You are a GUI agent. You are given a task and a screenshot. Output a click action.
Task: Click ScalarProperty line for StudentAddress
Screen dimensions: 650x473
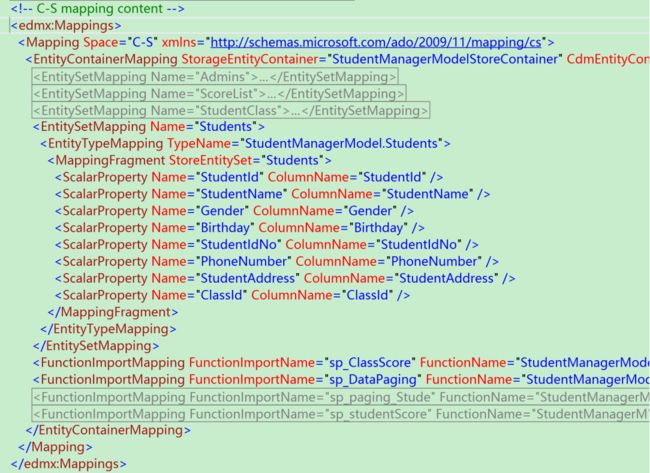pyautogui.click(x=285, y=279)
